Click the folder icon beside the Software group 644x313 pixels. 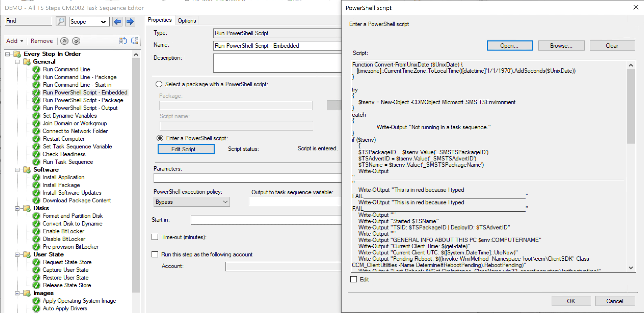pyautogui.click(x=27, y=170)
